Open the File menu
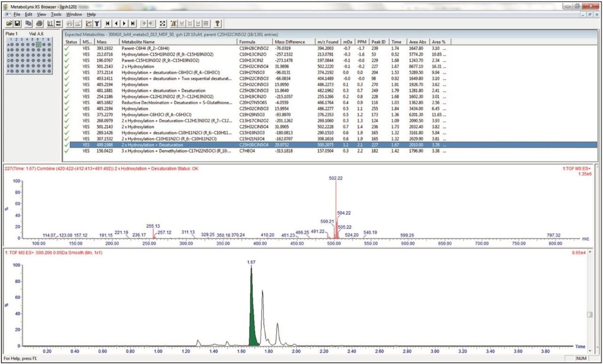The image size is (603, 364). 16,15
